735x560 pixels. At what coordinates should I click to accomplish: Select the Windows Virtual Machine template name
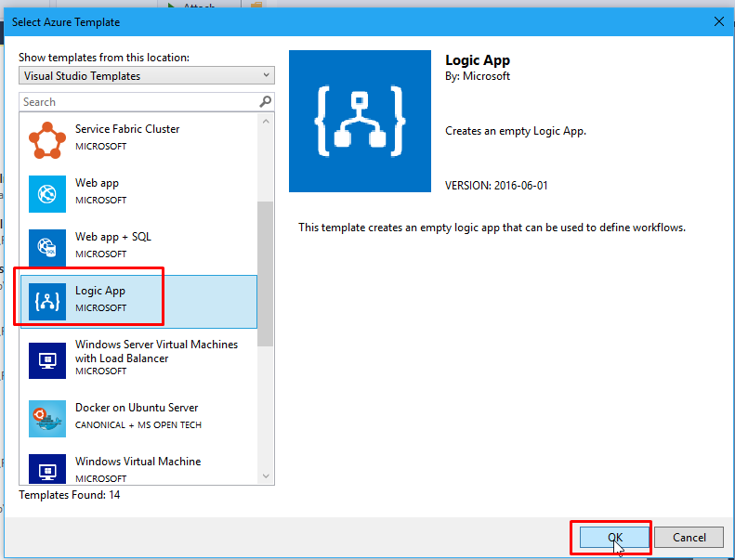tap(138, 462)
